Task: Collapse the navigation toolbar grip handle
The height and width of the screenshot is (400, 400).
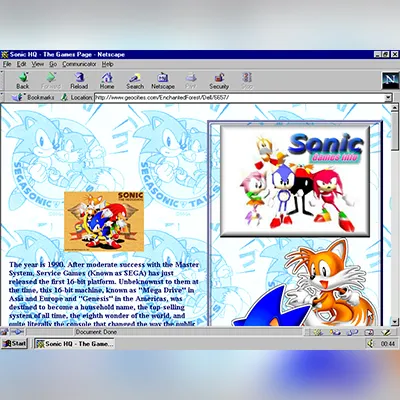Action: coord(2,81)
